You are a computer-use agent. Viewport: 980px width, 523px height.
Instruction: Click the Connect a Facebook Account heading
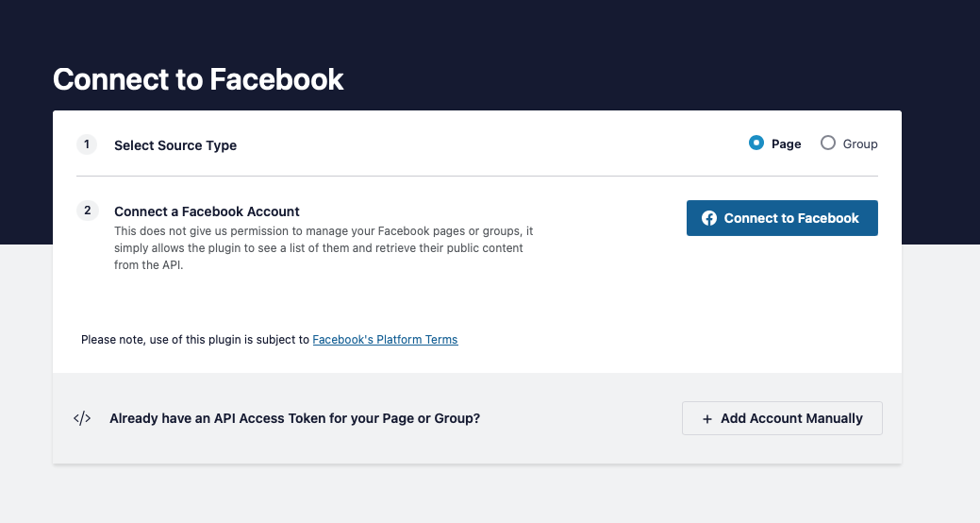point(207,211)
